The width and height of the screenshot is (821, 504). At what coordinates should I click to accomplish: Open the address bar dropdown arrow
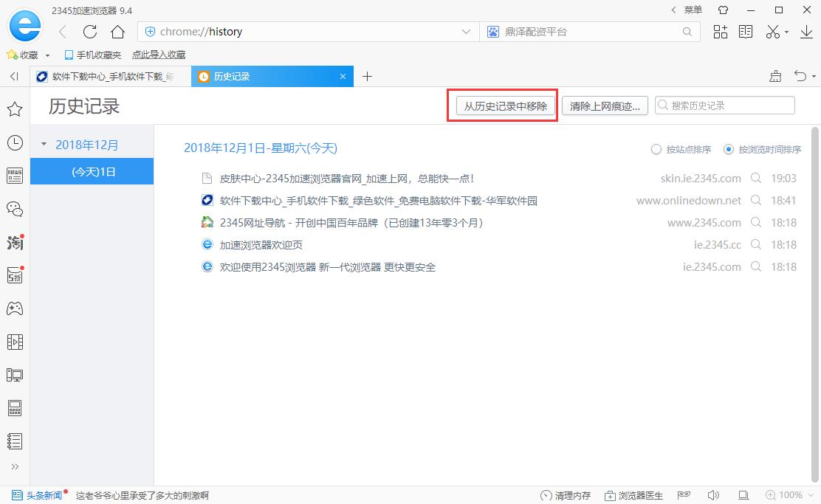(466, 32)
